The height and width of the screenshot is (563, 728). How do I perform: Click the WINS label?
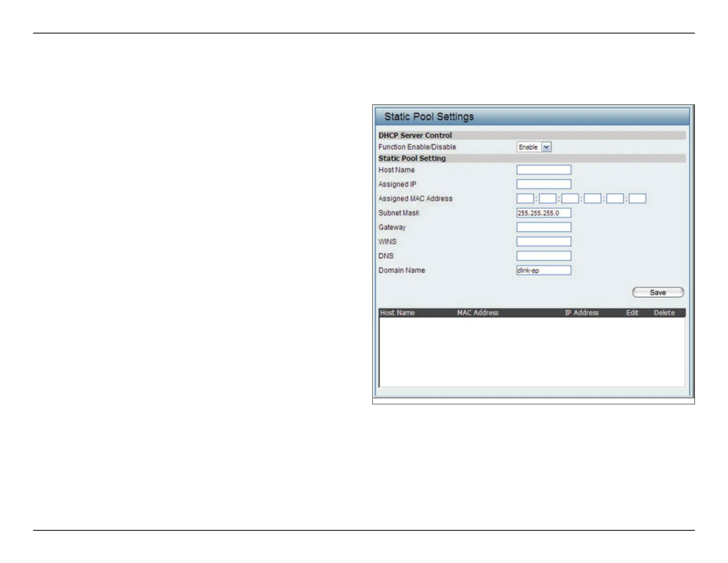387,241
